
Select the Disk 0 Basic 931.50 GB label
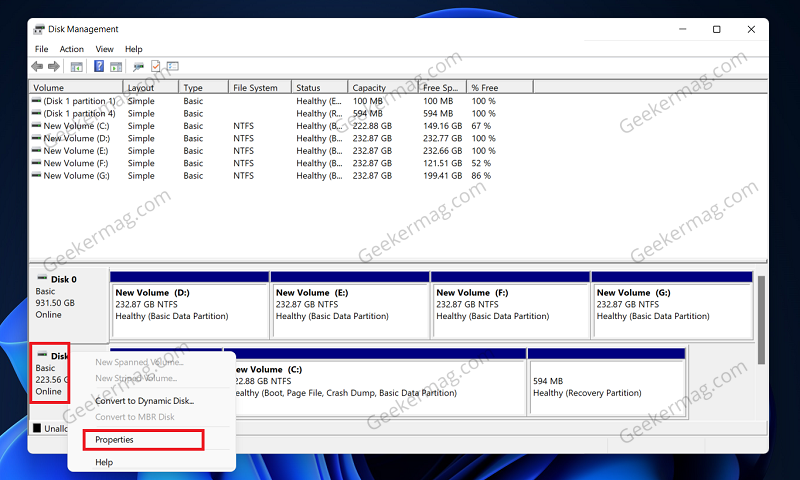point(68,303)
